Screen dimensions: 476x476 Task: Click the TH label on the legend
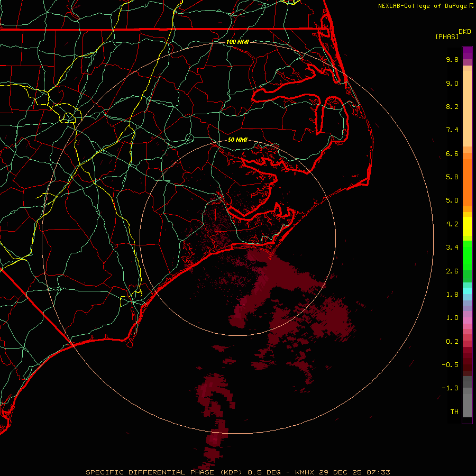[x=454, y=412]
